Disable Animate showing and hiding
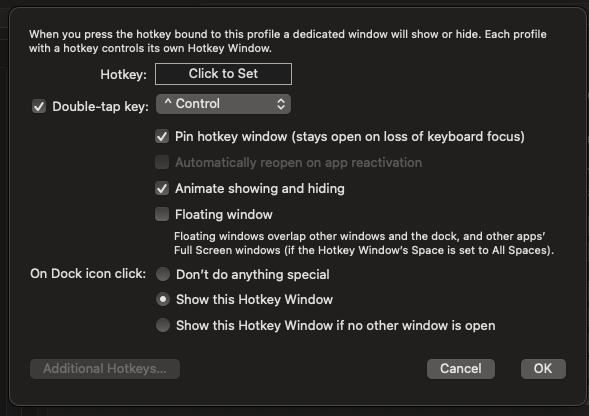The width and height of the screenshot is (589, 416). [162, 188]
